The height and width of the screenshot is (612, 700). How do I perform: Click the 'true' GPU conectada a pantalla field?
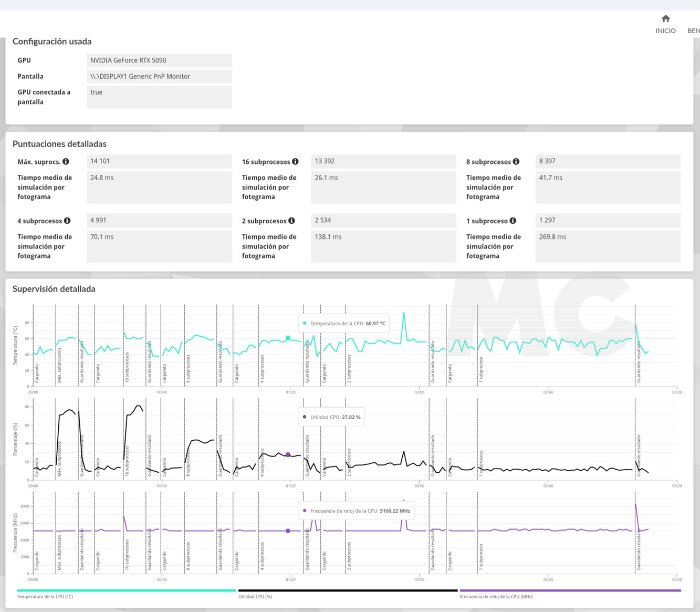click(159, 97)
